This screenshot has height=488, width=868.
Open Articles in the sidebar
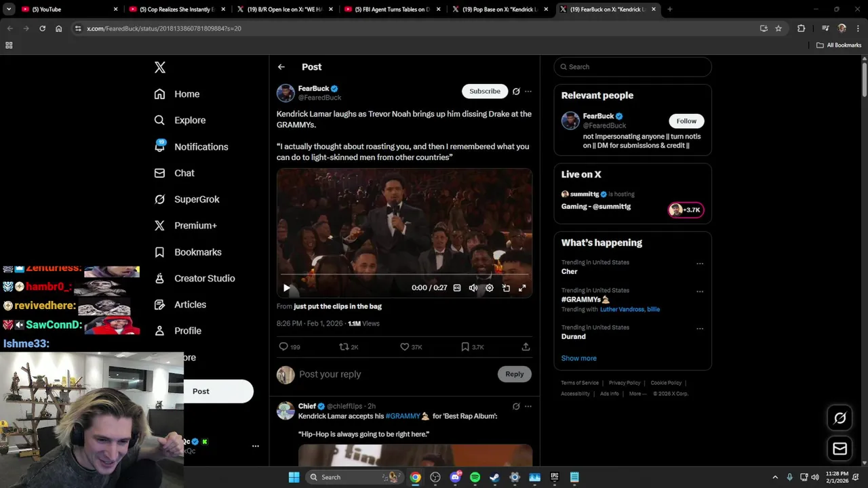(180, 305)
